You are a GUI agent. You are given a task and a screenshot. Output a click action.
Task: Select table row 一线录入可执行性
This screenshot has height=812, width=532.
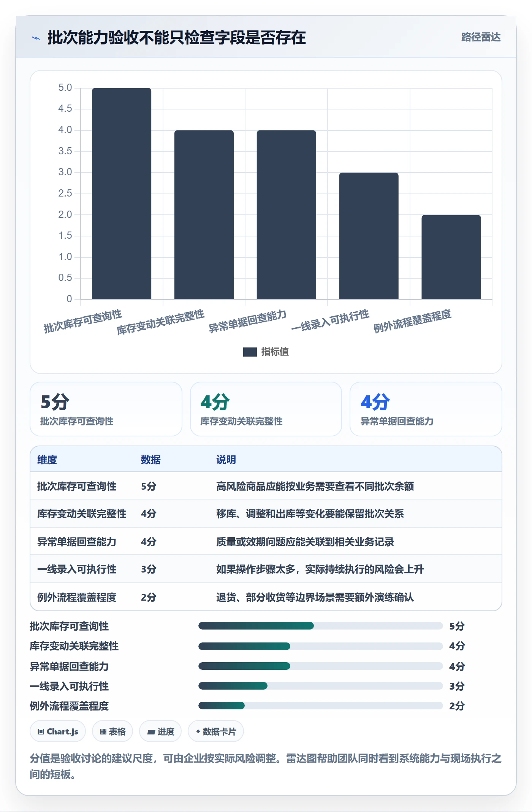tap(266, 569)
